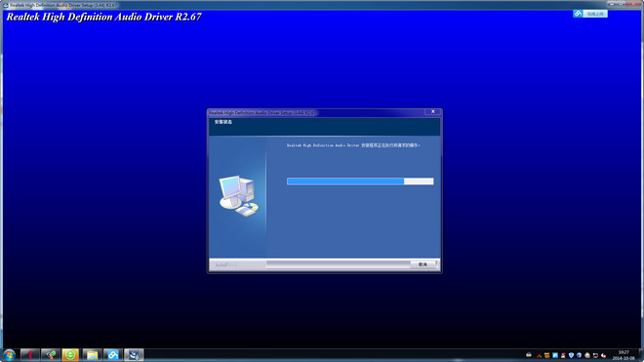644x362 pixels.
Task: Select the Realtek setup installer taskbar icon
Action: tap(134, 355)
